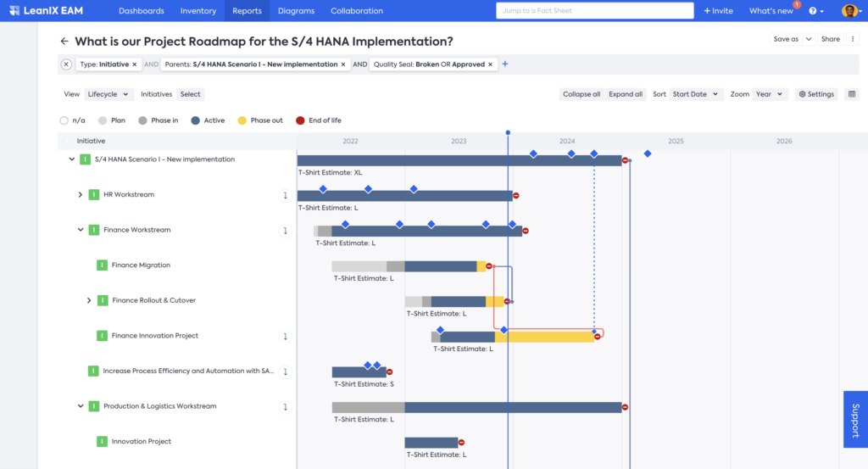868x469 pixels.
Task: Open the Zoom Year dropdown
Action: [770, 94]
